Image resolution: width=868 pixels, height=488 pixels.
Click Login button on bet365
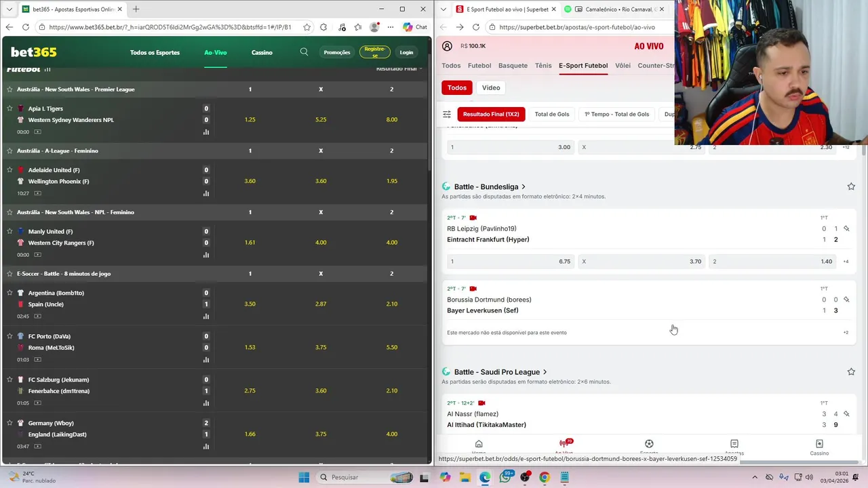(x=406, y=52)
